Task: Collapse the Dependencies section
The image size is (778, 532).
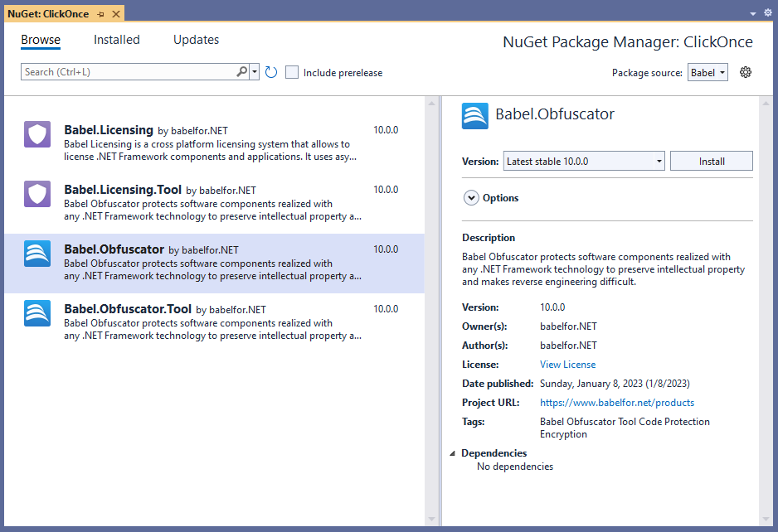Action: (x=453, y=453)
